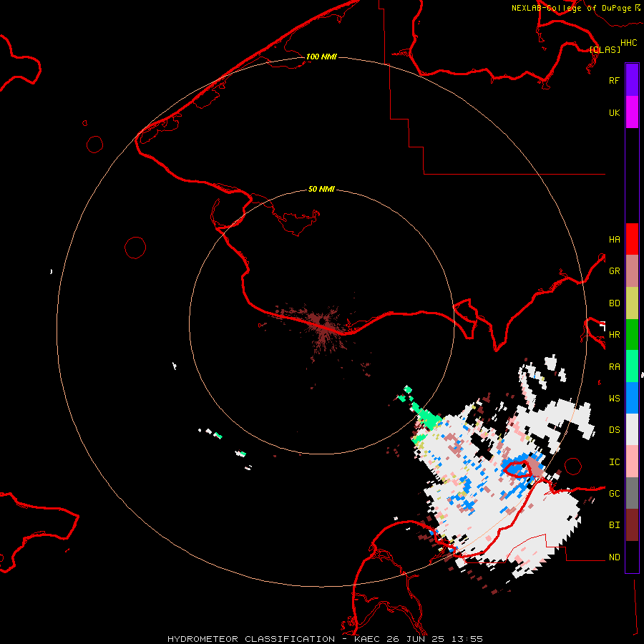Select the DS white legend swatch
Screen dimensions: 644x644
(x=632, y=429)
